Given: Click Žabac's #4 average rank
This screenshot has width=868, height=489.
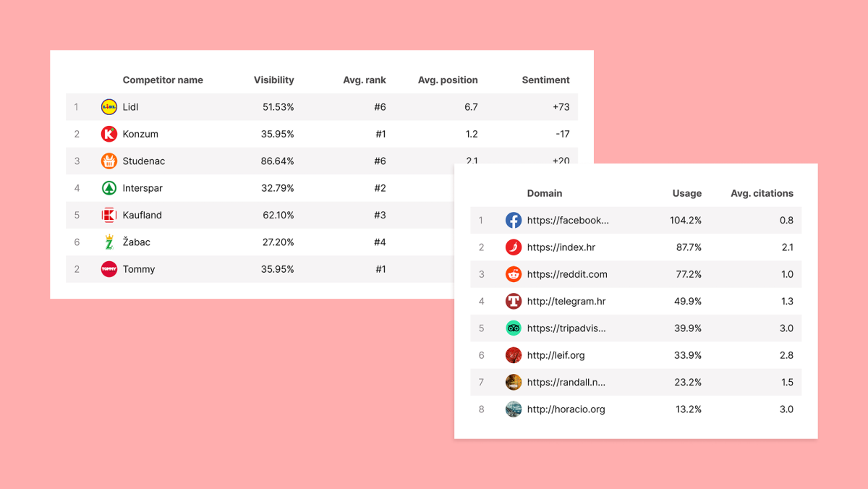Looking at the screenshot, I should click(380, 242).
